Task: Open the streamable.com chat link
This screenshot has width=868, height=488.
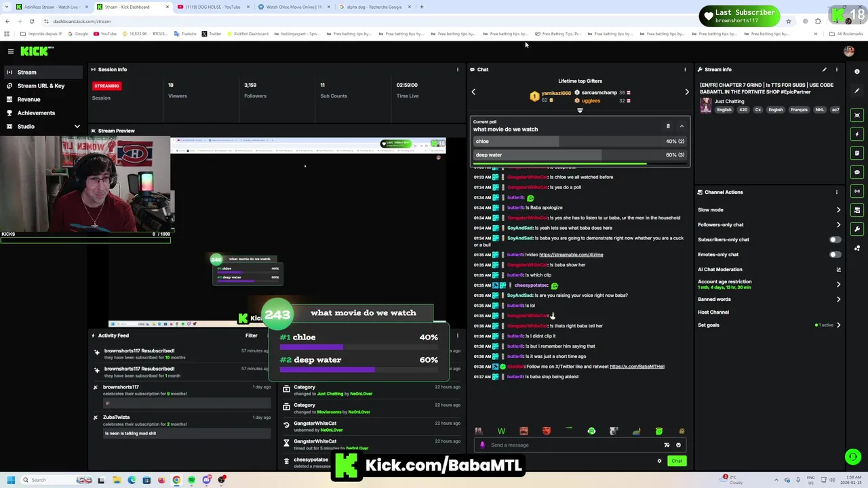Action: [571, 255]
